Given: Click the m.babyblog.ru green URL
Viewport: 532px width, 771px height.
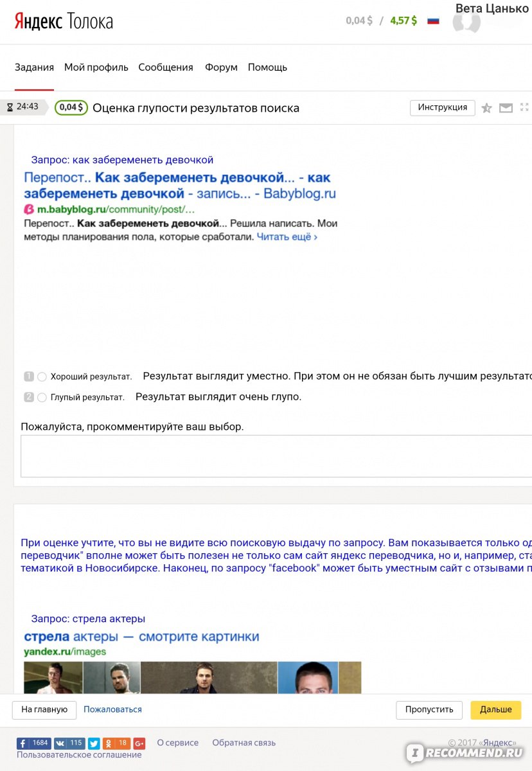Looking at the screenshot, I should pyautogui.click(x=115, y=209).
